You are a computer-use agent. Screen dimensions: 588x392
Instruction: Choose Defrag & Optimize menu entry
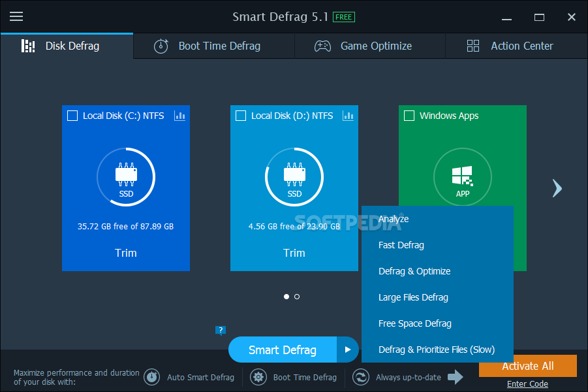437,271
